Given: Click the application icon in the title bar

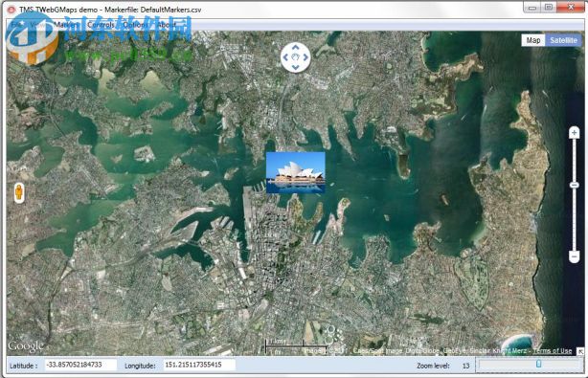Looking at the screenshot, I should coord(11,10).
